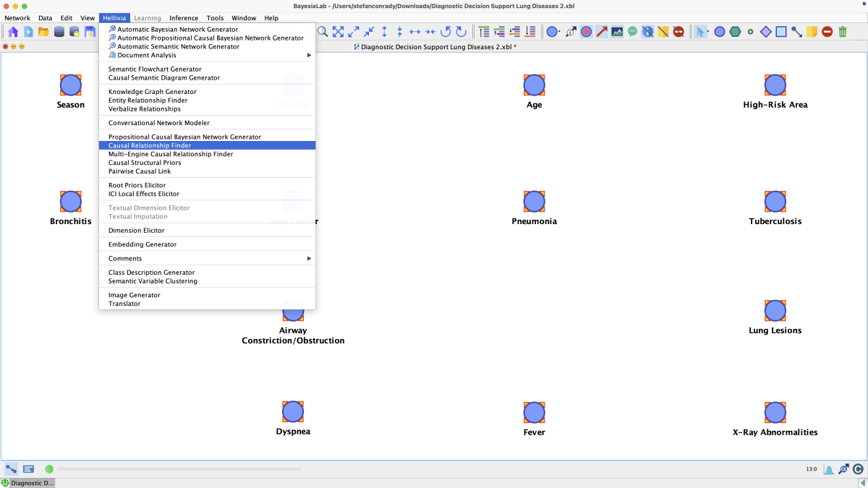Select the small green dot constraint tool
Image resolution: width=868 pixels, height=488 pixels.
(750, 32)
